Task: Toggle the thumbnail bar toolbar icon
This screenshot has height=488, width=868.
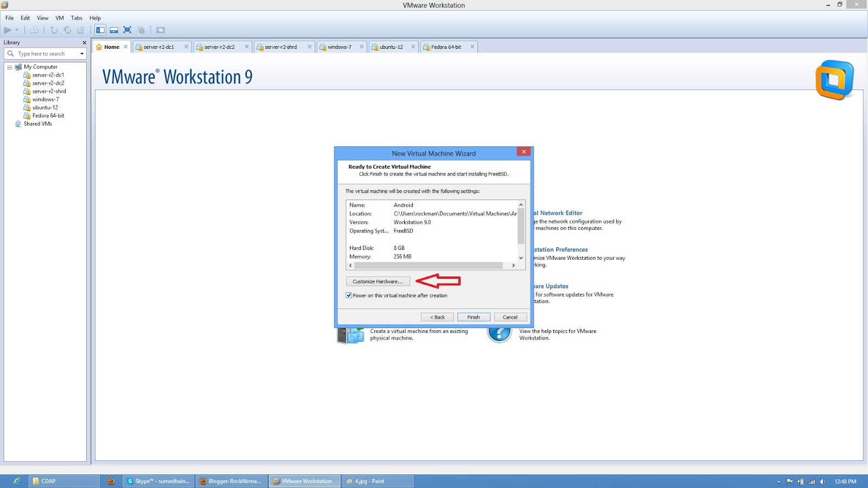Action: click(x=114, y=30)
